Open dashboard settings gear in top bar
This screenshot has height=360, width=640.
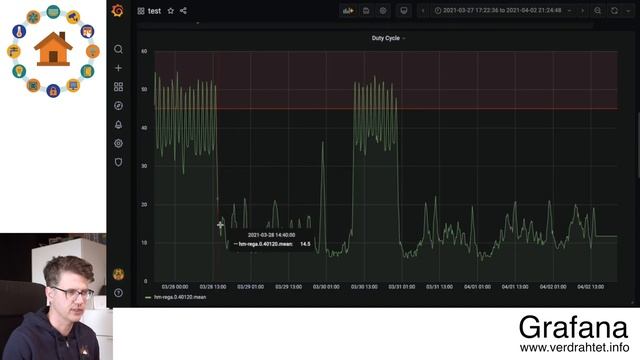(383, 11)
